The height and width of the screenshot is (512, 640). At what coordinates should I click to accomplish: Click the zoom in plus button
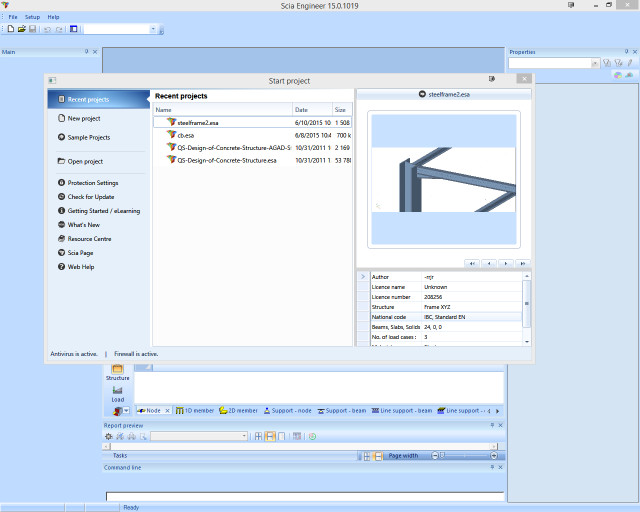click(493, 455)
